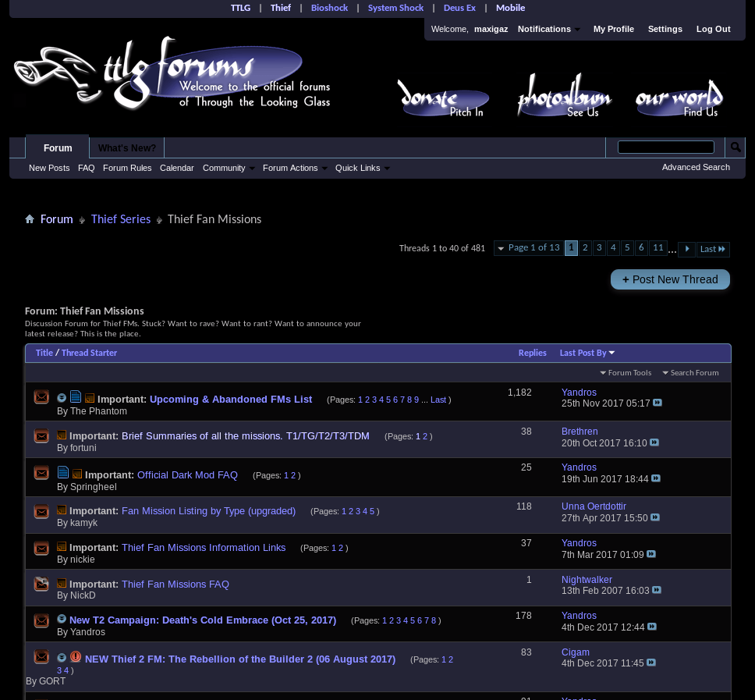The height and width of the screenshot is (700, 755).
Task: Click the Log Out link
Action: tap(713, 29)
